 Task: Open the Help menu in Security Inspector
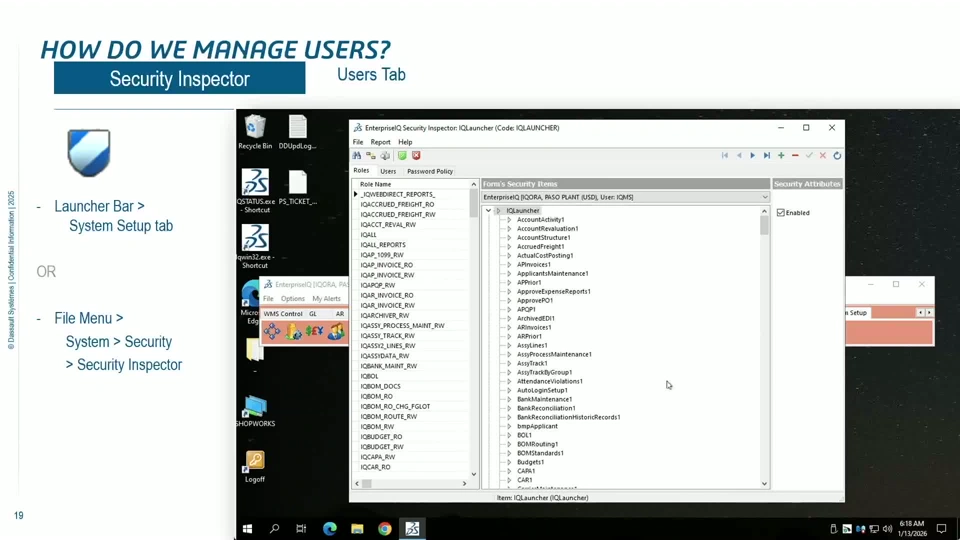coord(405,142)
